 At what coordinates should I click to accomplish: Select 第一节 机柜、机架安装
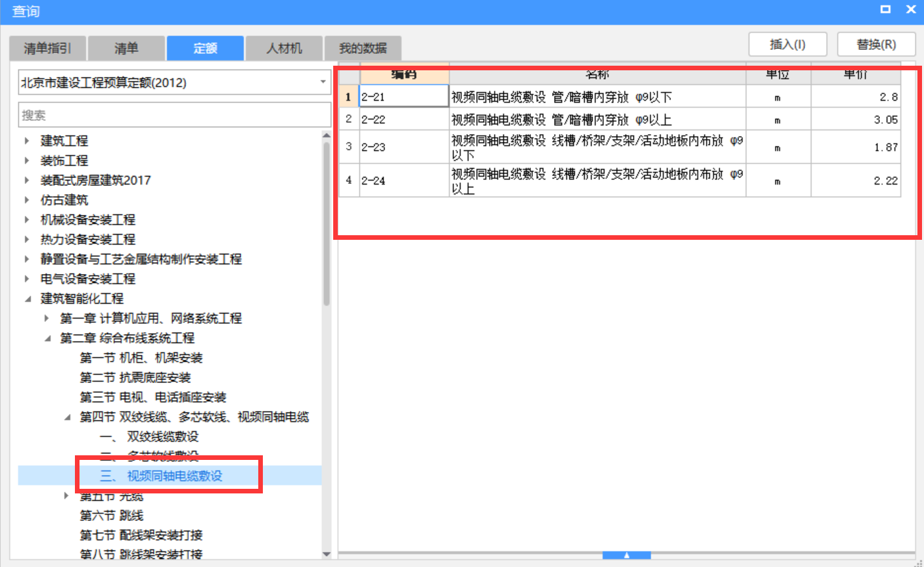point(141,357)
